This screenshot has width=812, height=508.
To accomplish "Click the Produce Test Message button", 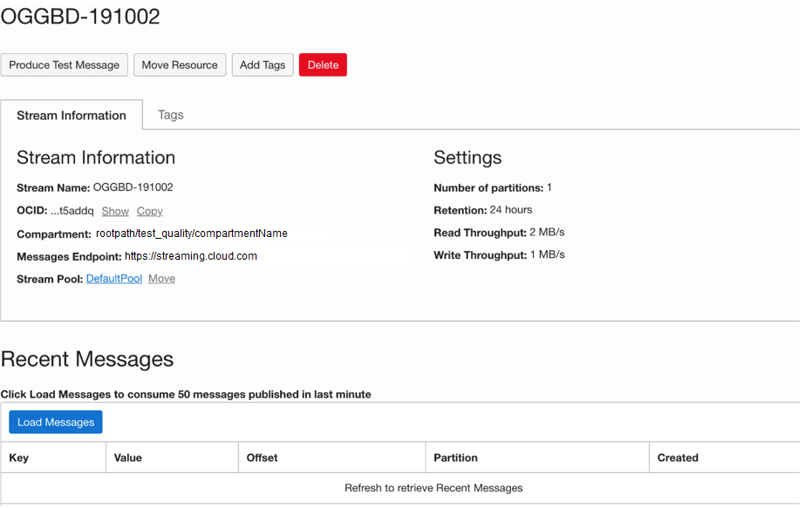I will 65,65.
